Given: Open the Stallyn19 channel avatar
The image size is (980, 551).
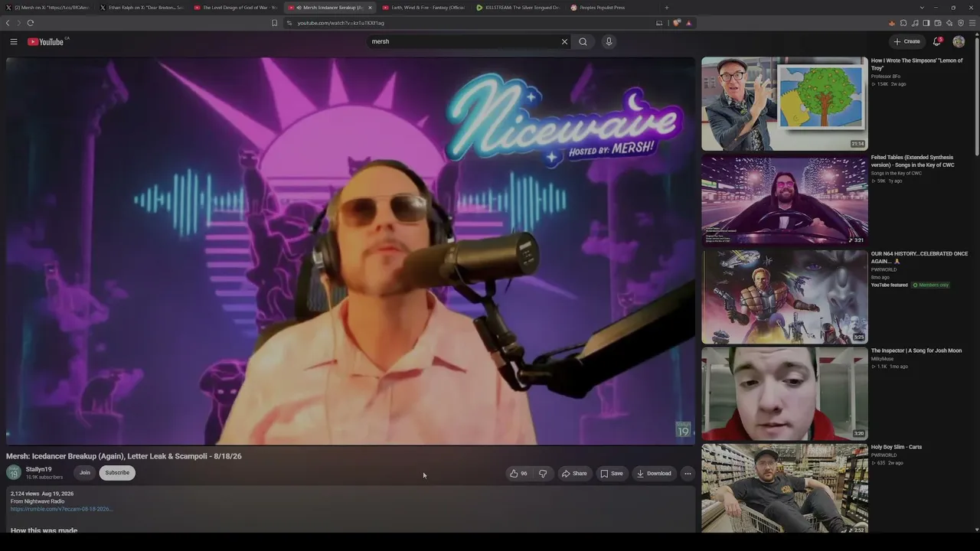Looking at the screenshot, I should click(x=14, y=472).
